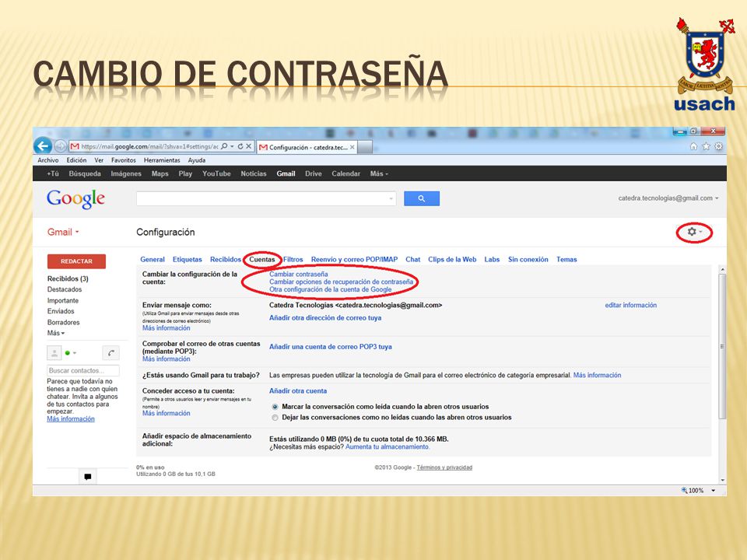The width and height of the screenshot is (747, 560).
Task: Open browser home page icon
Action: 693,146
